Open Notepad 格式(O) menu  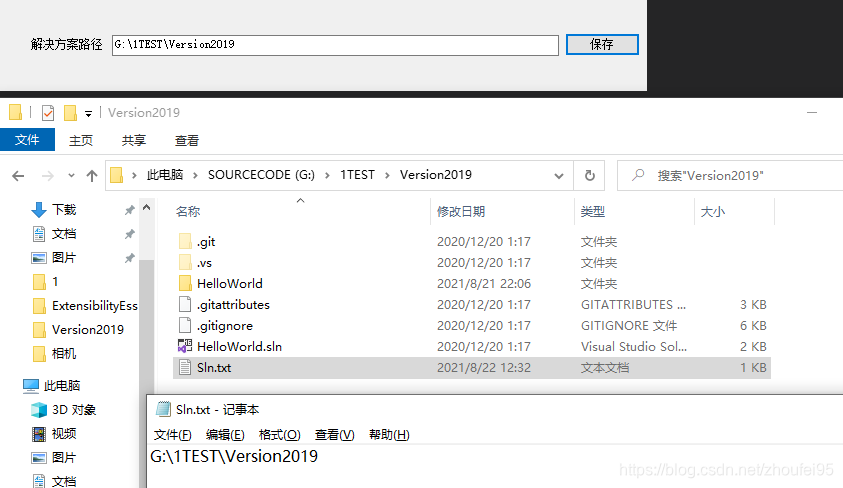pos(280,434)
